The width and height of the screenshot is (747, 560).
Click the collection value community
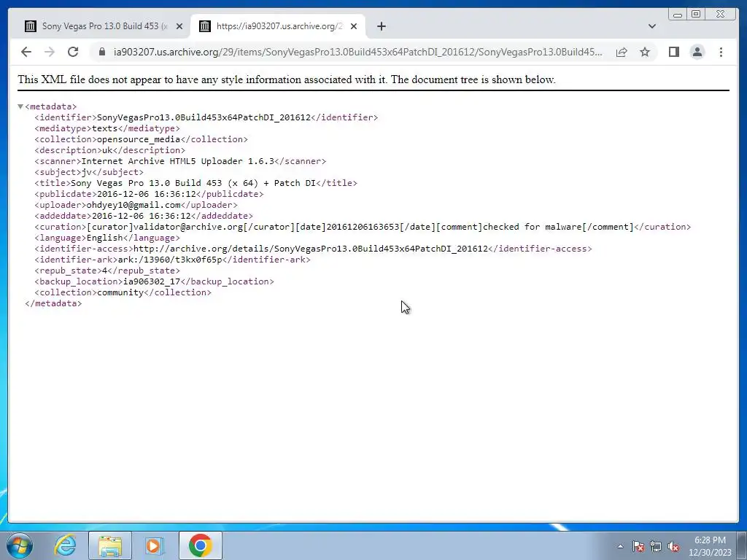[120, 293]
